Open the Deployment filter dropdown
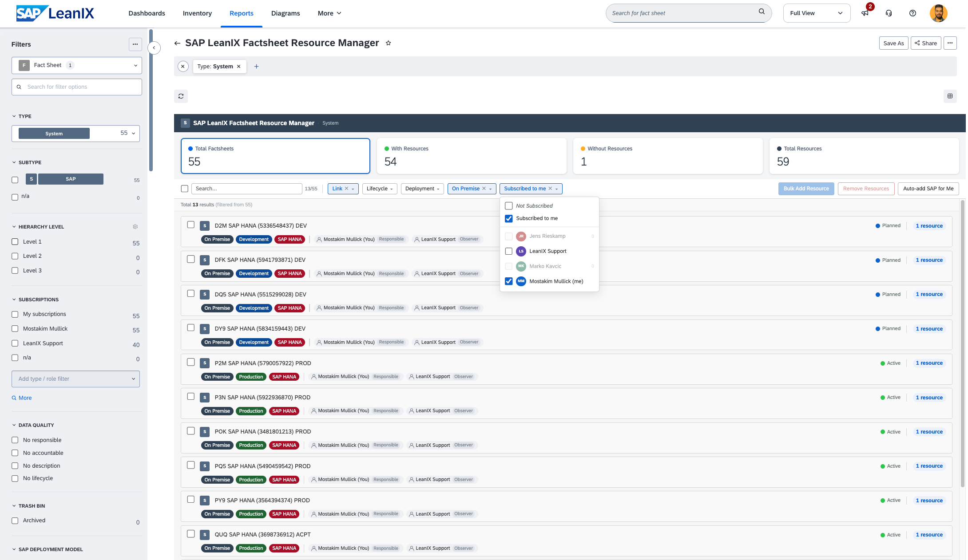Image resolution: width=968 pixels, height=560 pixels. coord(422,189)
